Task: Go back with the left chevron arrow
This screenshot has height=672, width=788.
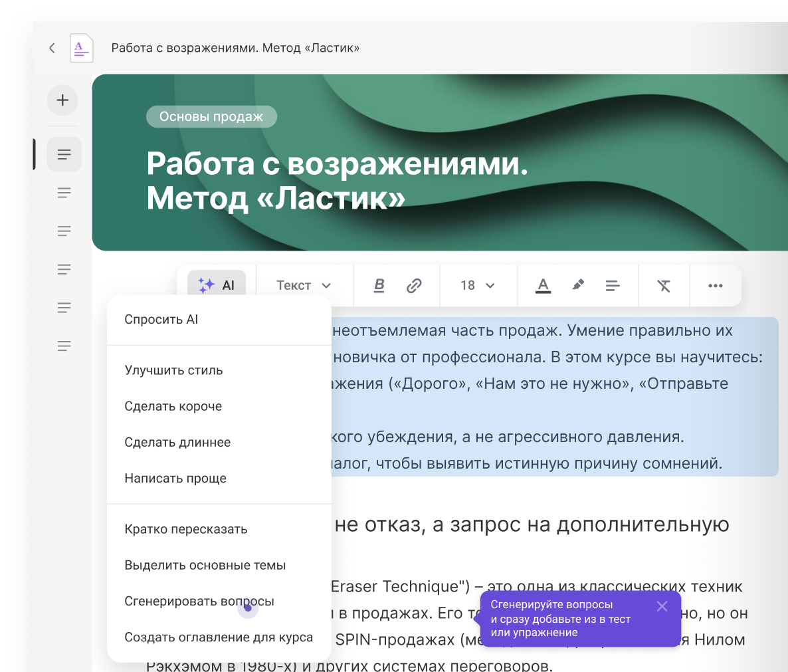Action: [x=52, y=49]
